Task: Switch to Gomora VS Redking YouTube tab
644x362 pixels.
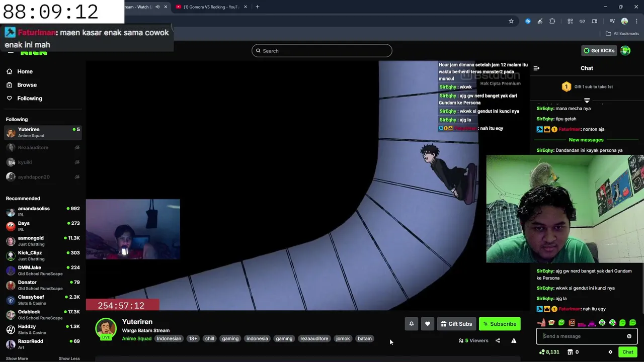Action: coord(210,7)
